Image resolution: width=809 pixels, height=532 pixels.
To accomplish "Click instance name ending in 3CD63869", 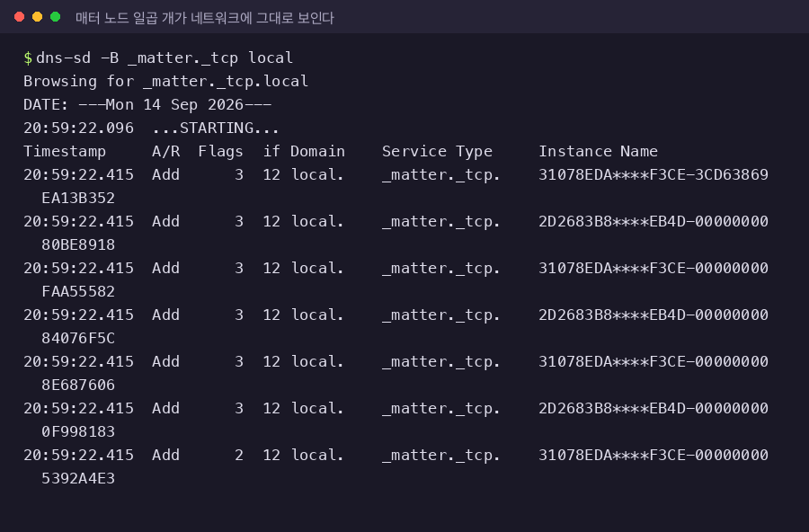I will [x=653, y=174].
